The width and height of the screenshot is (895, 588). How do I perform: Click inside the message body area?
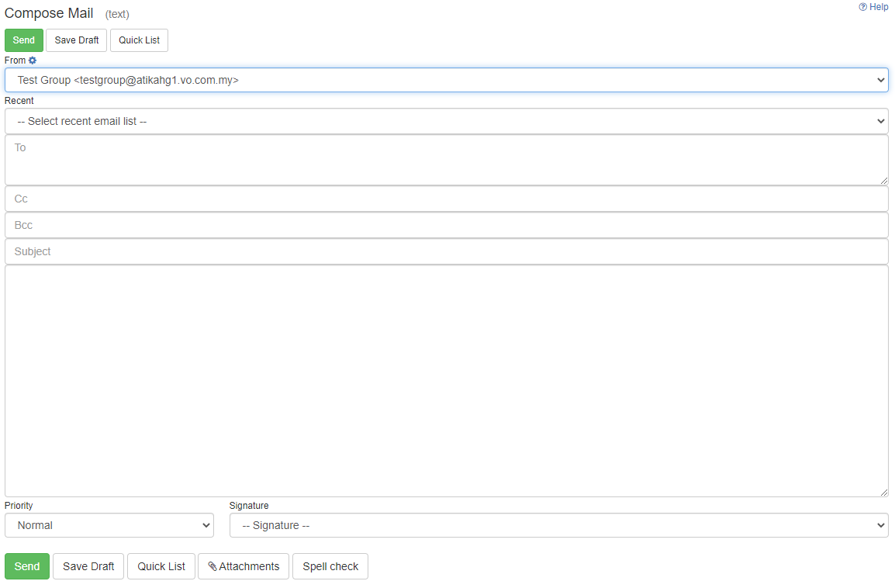[x=447, y=381]
